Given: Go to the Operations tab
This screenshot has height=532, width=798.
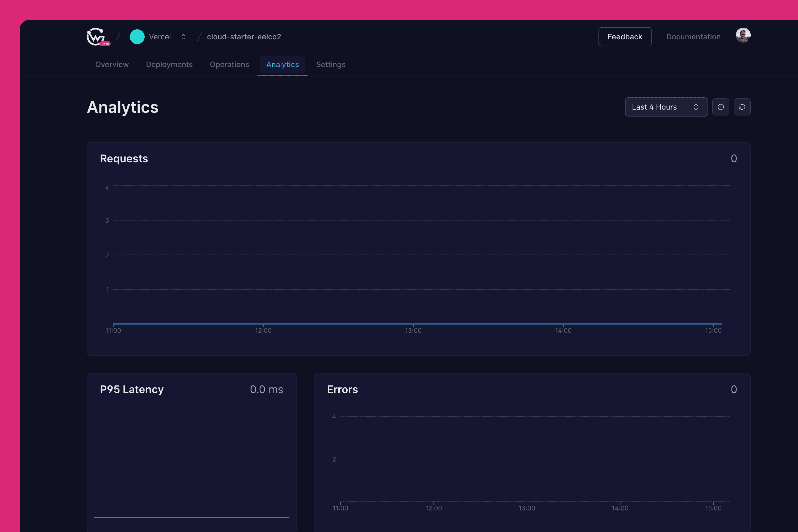Looking at the screenshot, I should click(x=229, y=64).
